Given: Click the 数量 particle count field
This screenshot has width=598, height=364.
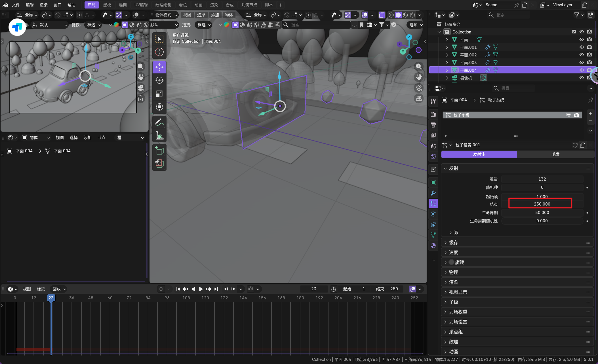Looking at the screenshot, I should 542,179.
